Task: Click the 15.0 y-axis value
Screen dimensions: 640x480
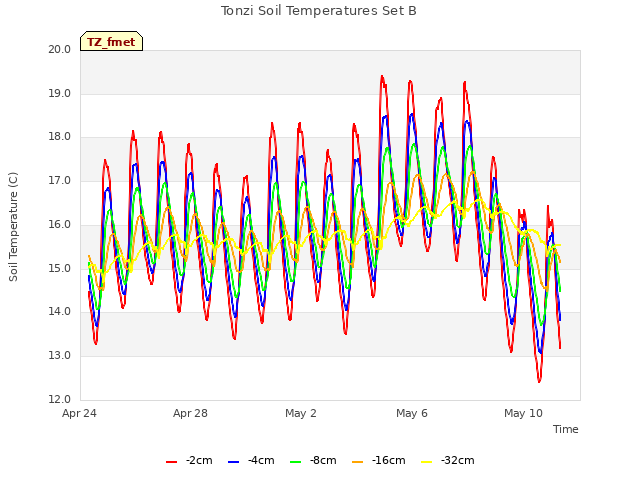Action: 60,269
